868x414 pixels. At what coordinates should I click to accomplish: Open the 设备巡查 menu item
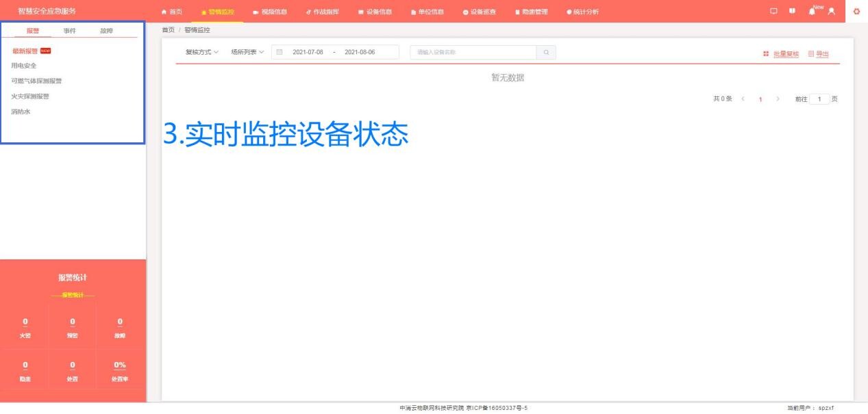(479, 12)
